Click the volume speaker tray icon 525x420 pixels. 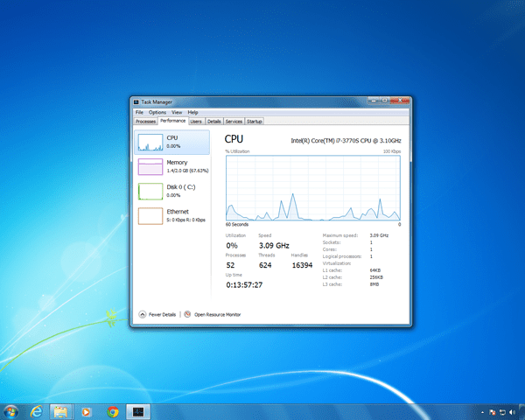tap(512, 412)
